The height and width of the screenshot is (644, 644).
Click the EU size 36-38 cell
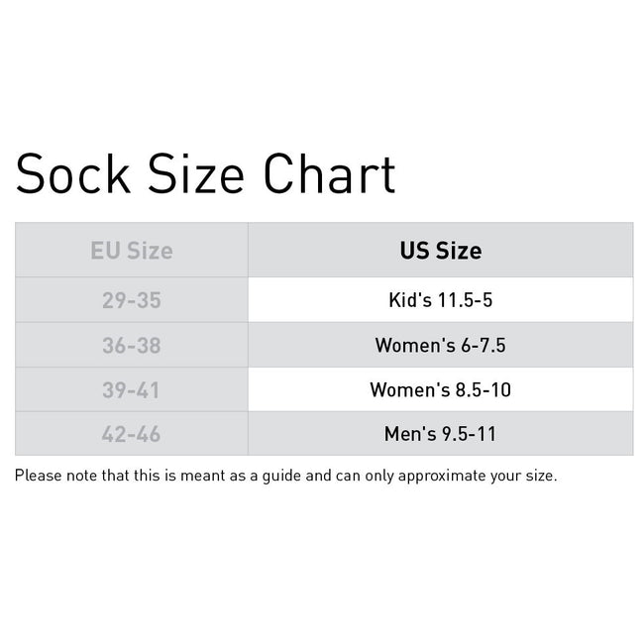131,345
